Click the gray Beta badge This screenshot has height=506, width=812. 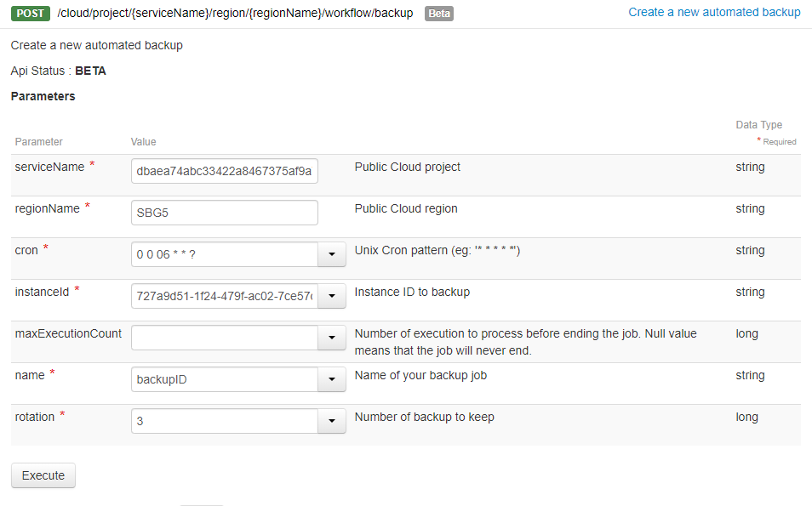(439, 14)
